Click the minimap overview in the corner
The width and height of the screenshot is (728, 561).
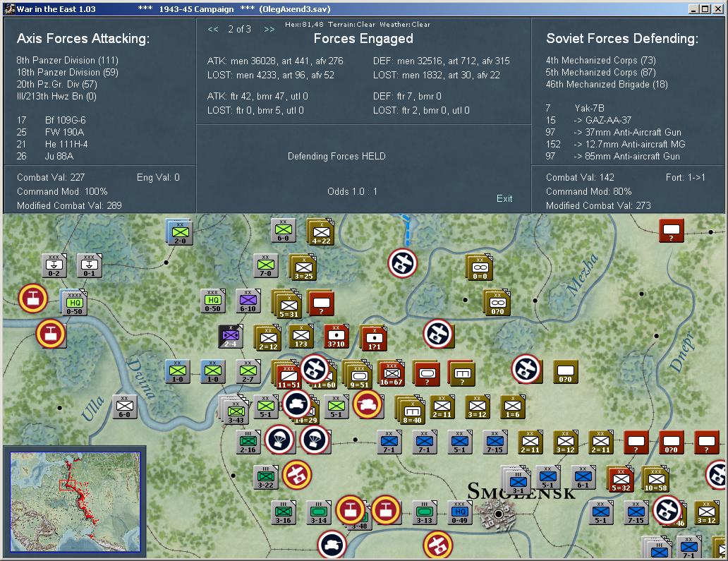pyautogui.click(x=75, y=502)
